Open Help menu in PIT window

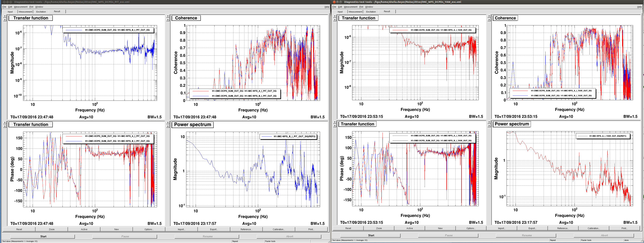327,7
